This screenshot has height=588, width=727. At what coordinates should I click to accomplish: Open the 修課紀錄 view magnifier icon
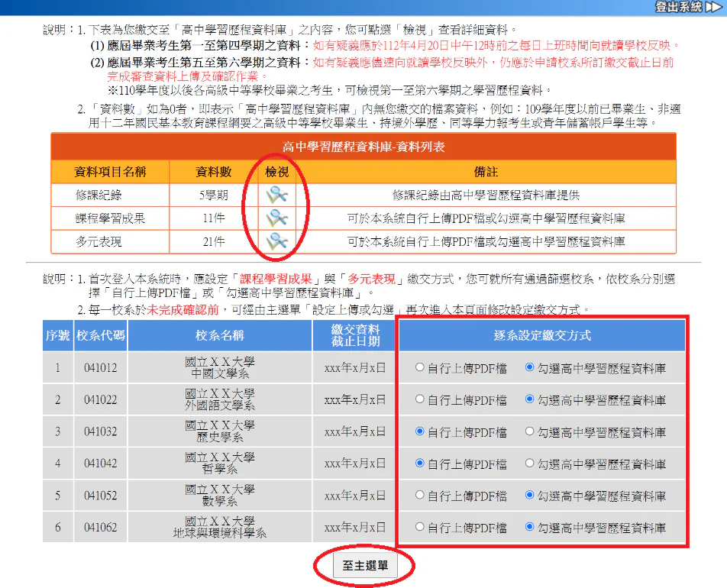tap(276, 195)
